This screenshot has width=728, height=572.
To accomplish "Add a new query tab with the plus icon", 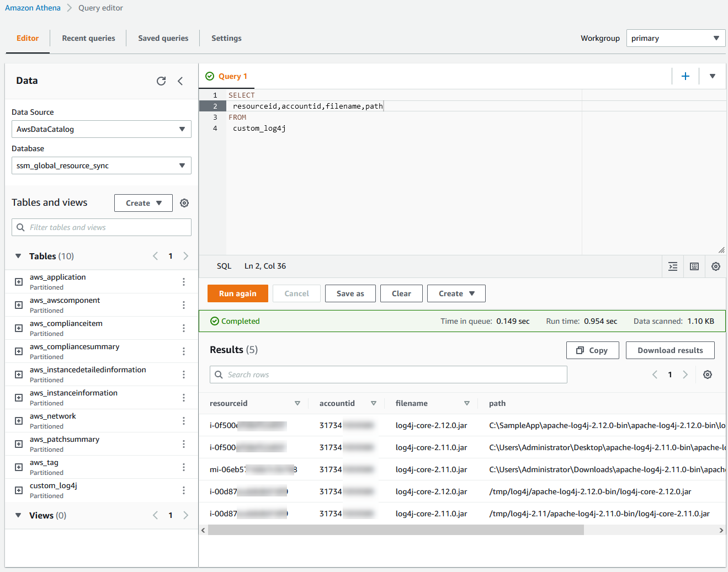I will tap(685, 76).
